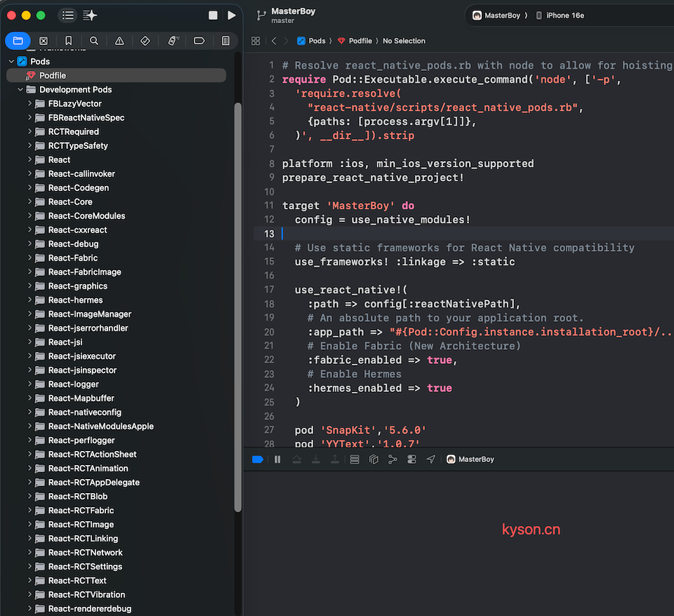Collapse the Development Pods folder

[20, 90]
